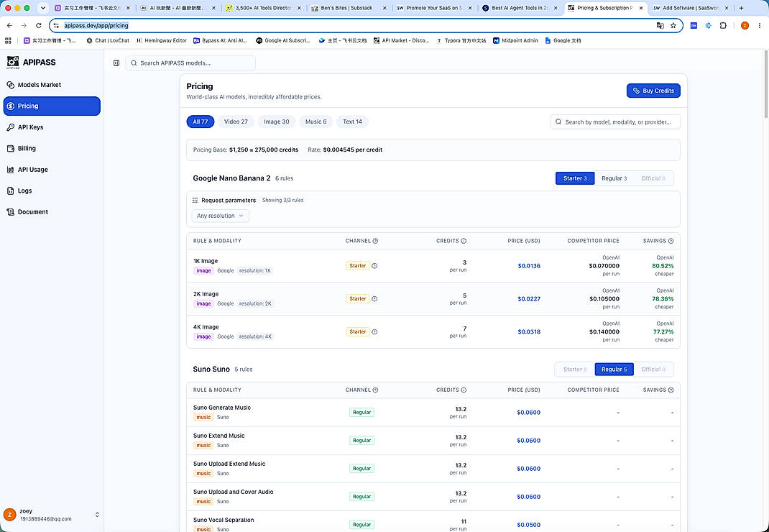Open the browser extensions puzzle icon
The width and height of the screenshot is (769, 532).
point(723,25)
